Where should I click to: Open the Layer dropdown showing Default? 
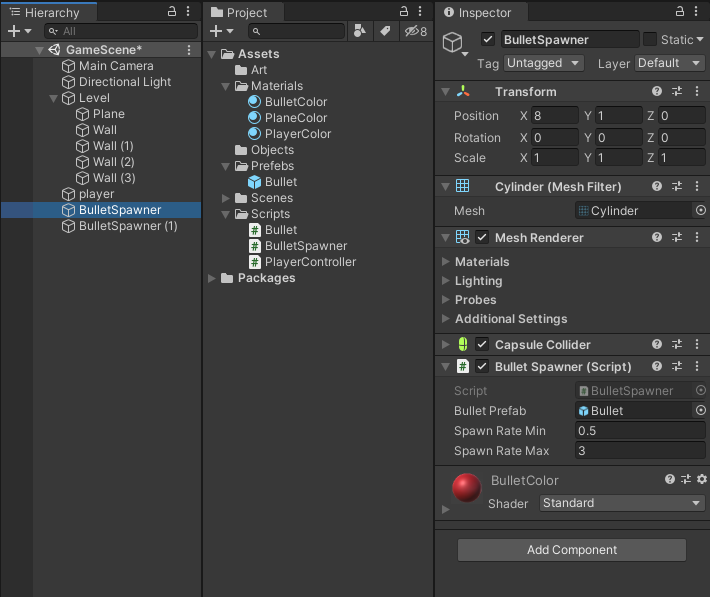click(670, 63)
